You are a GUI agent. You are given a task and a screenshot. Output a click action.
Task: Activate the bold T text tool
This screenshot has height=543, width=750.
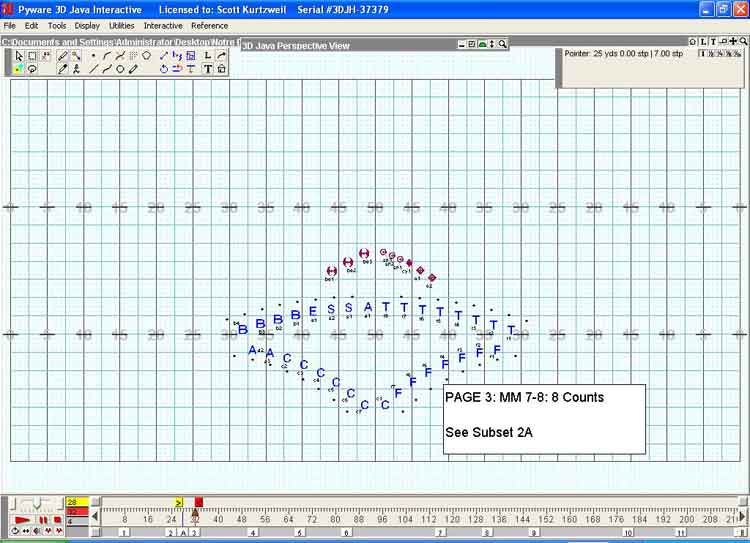tap(207, 69)
